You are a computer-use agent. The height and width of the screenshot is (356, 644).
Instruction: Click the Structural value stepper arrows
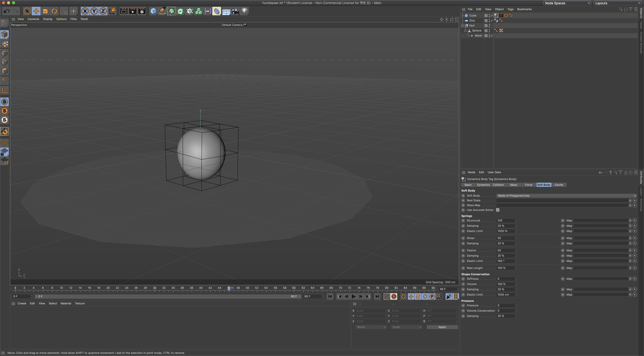tap(515, 220)
